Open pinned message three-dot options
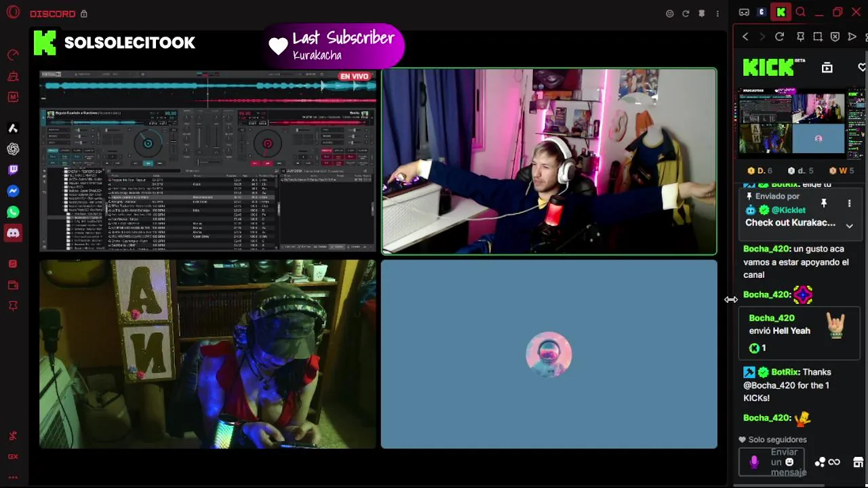Image resolution: width=868 pixels, height=488 pixels. [849, 203]
